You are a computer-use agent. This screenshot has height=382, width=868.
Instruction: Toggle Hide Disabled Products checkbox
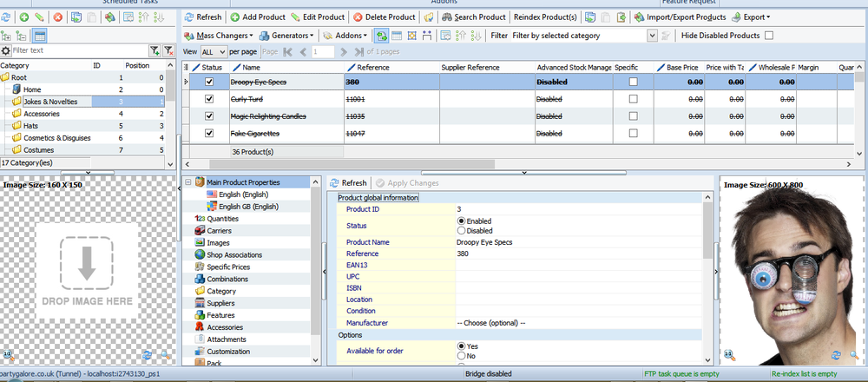768,36
